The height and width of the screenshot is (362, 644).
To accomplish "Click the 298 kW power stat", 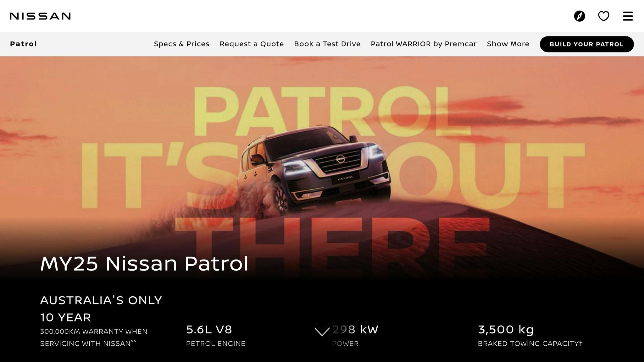I will 355,336.
